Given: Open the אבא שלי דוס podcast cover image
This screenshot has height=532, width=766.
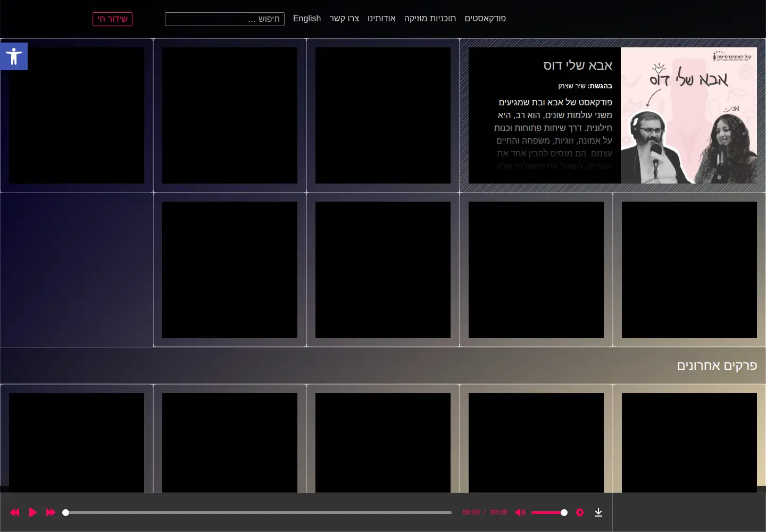Looking at the screenshot, I should tap(689, 115).
